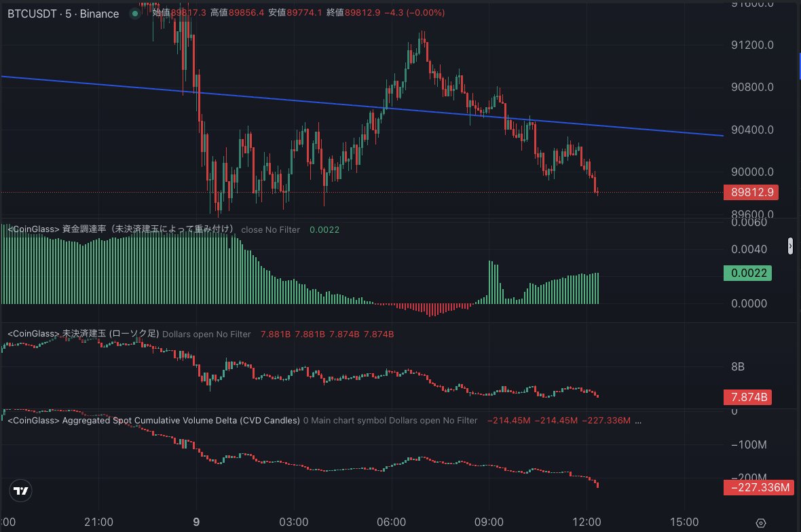The image size is (801, 532).
Task: Click the −100M CVD scale label
Action: [748, 444]
